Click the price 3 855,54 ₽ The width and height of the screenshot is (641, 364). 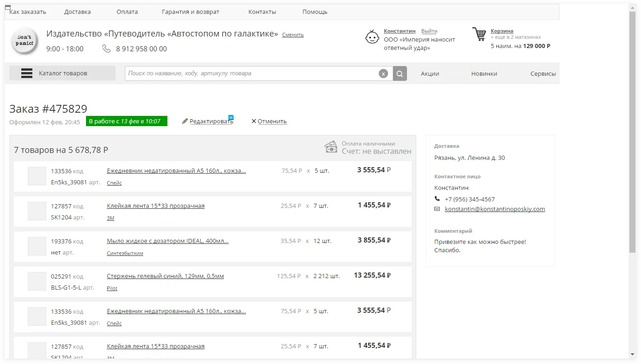(x=374, y=240)
